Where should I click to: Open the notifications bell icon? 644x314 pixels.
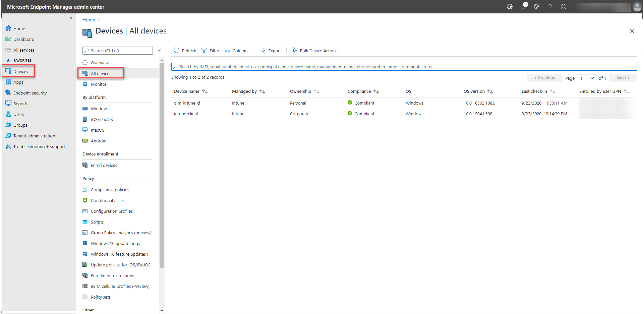523,7
